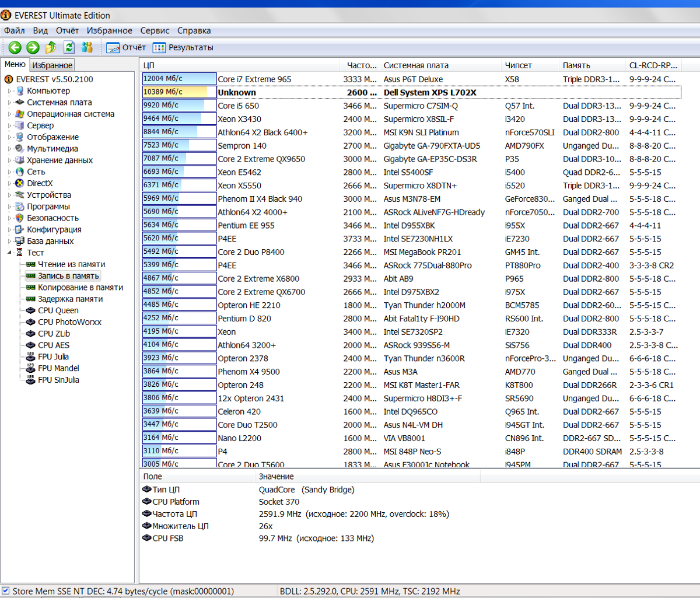Open the Отчёт menu in the menu bar
Image resolution: width=700 pixels, height=598 pixels.
point(67,30)
